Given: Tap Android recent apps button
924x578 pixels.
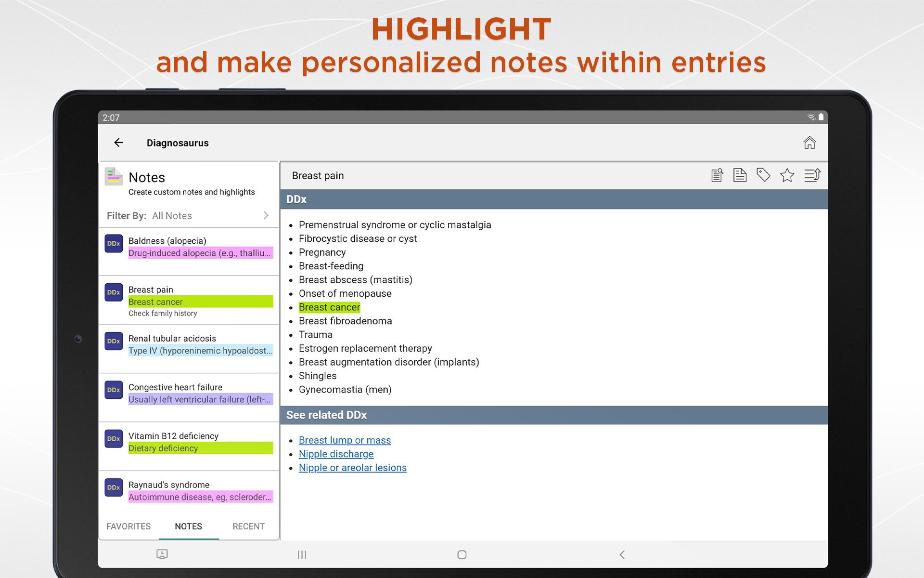Looking at the screenshot, I should point(302,554).
